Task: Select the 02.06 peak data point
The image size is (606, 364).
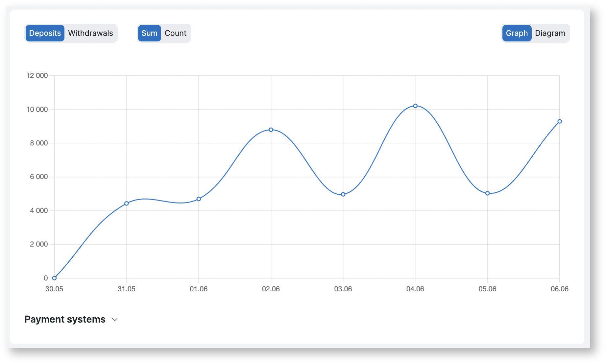Action: click(x=271, y=130)
